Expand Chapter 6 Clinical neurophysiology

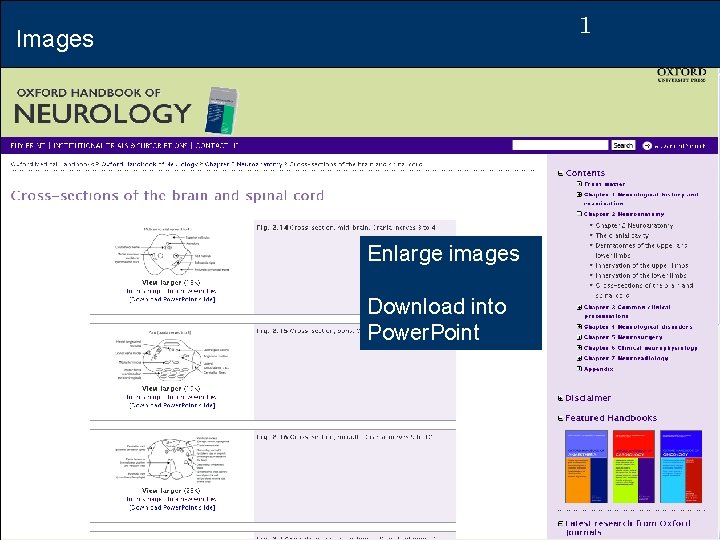coord(579,348)
